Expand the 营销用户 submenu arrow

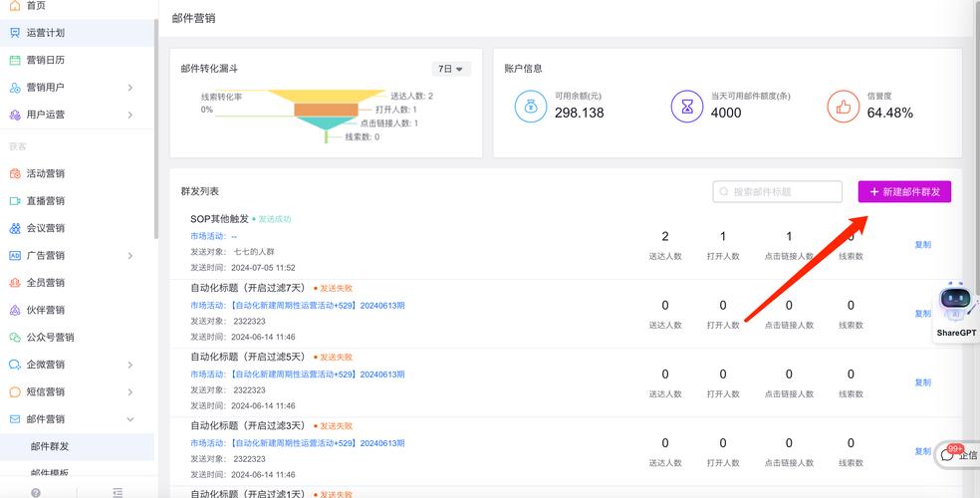tap(130, 88)
